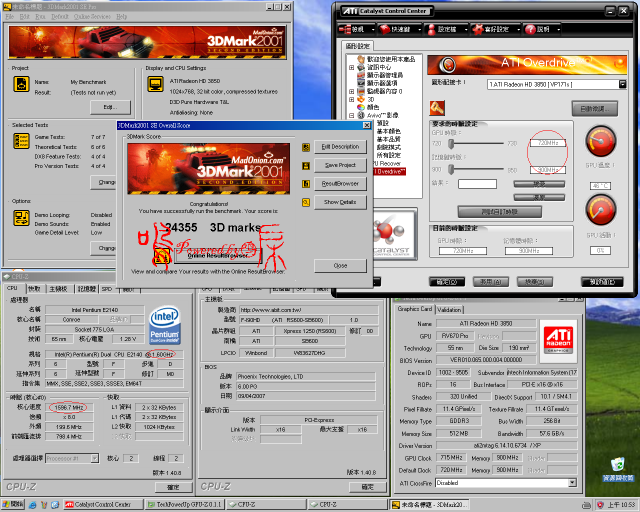640x512 pixels.
Task: Switch to the 快取 tab in CPU-Z
Action: tap(34, 289)
